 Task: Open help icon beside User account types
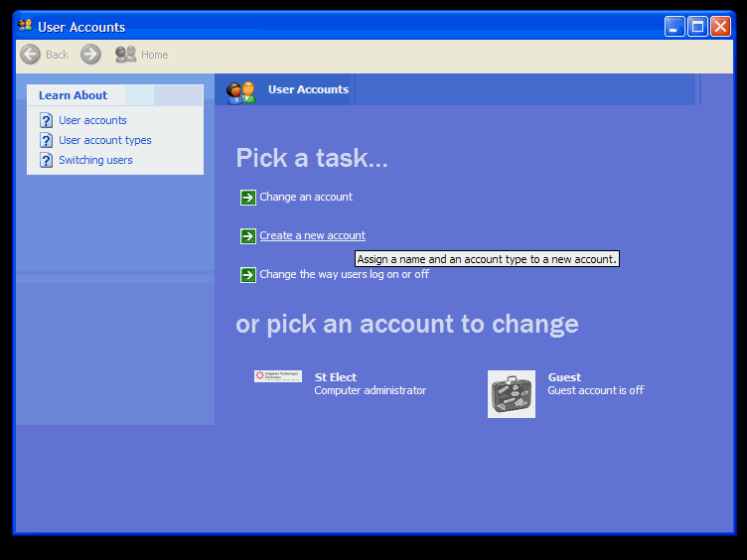[47, 140]
